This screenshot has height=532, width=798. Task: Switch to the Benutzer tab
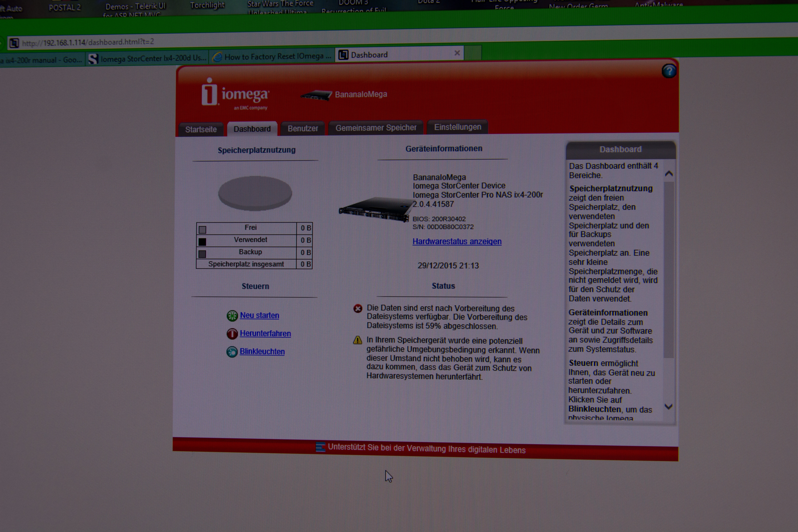pos(303,129)
